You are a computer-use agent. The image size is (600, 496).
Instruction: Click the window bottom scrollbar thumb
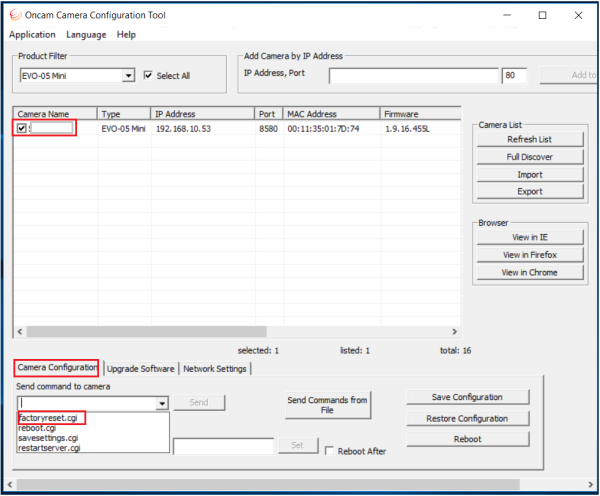point(268,485)
